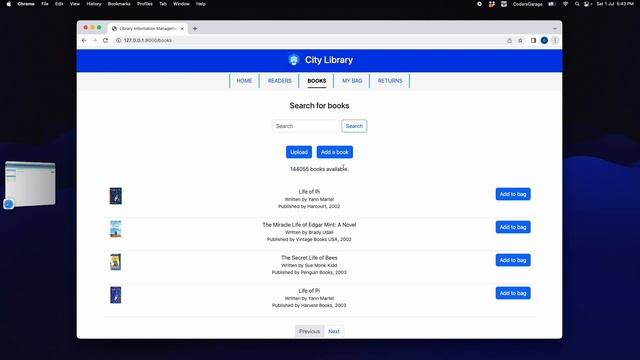Open the MY BAG tab
The image size is (640, 360).
coord(352,81)
